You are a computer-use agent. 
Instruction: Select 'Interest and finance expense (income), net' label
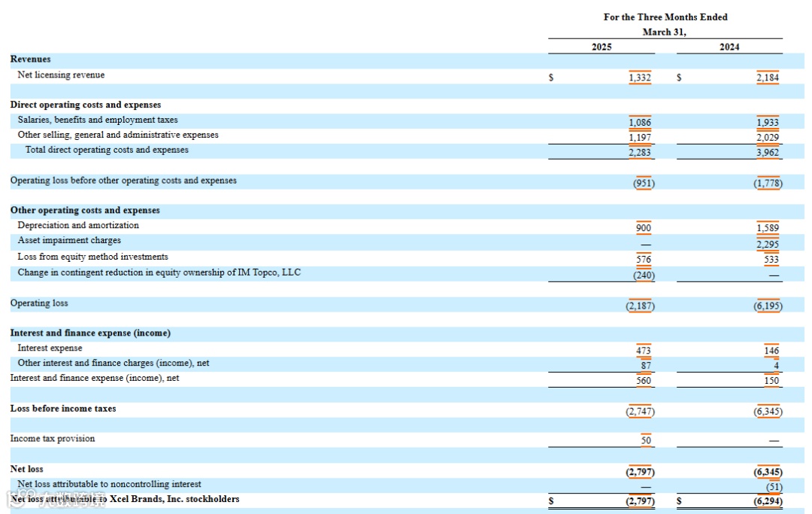pos(95,379)
